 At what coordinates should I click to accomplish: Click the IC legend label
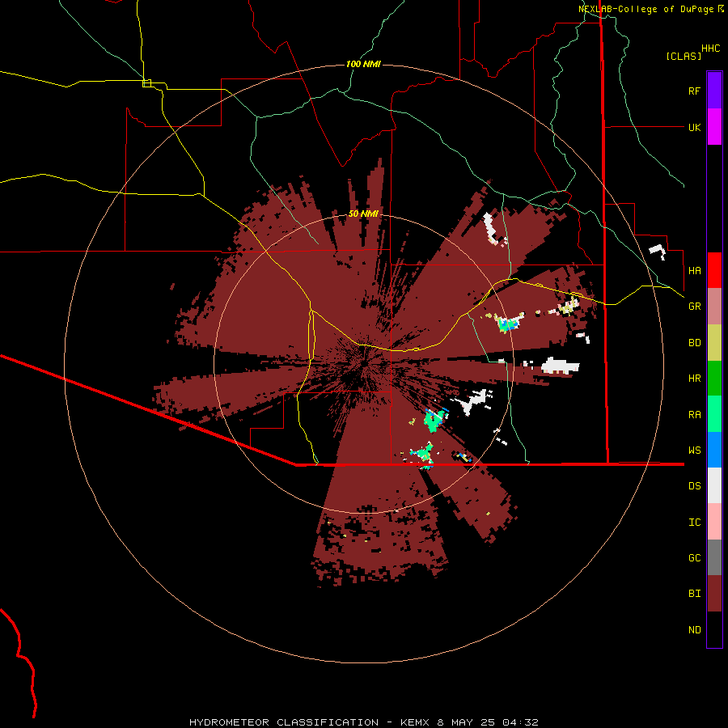pos(694,523)
